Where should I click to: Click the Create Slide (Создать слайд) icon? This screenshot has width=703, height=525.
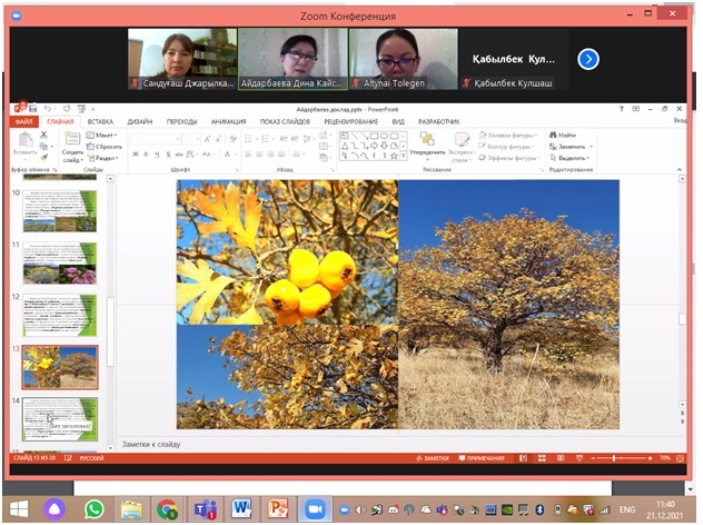[x=72, y=140]
